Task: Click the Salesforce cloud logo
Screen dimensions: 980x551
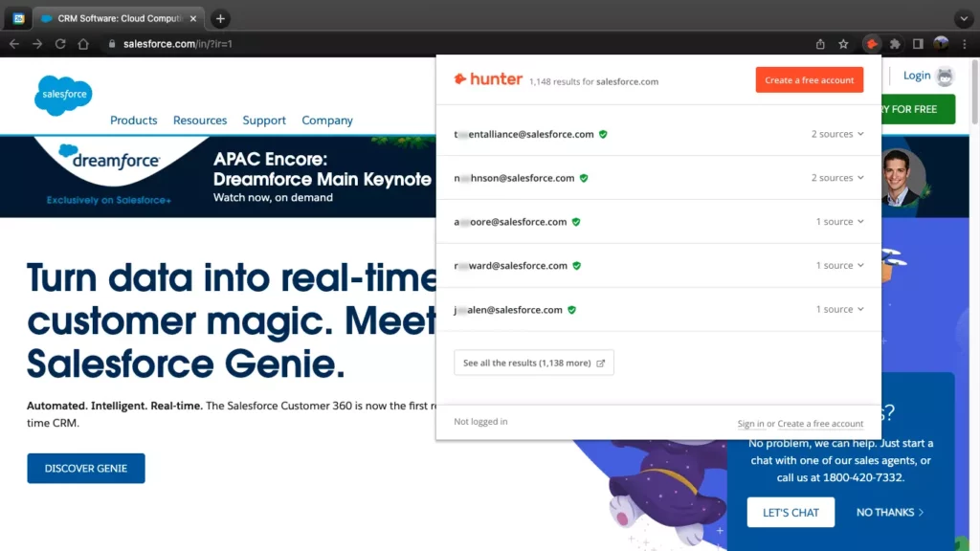Action: (62, 95)
